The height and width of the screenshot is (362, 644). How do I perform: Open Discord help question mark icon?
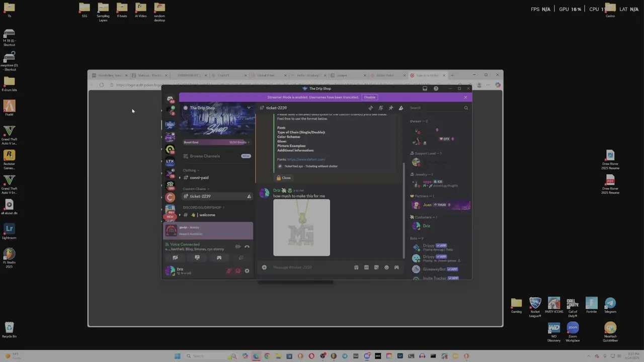(x=436, y=88)
